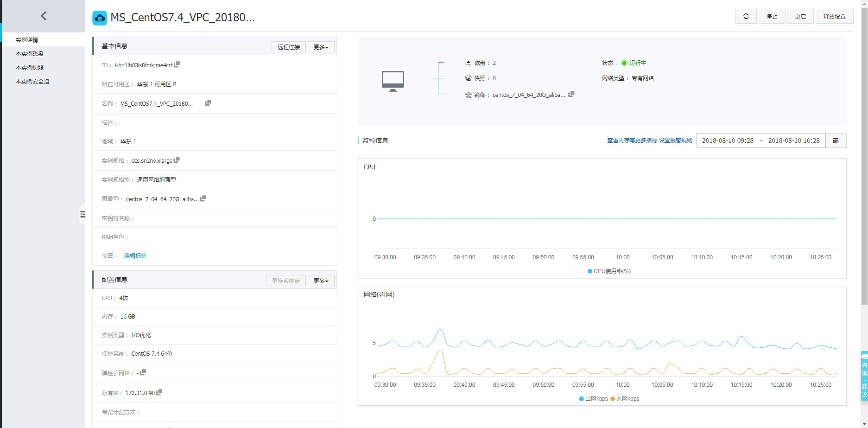Copy the private IP 172.31.0.90
The height and width of the screenshot is (428, 868).
click(159, 392)
